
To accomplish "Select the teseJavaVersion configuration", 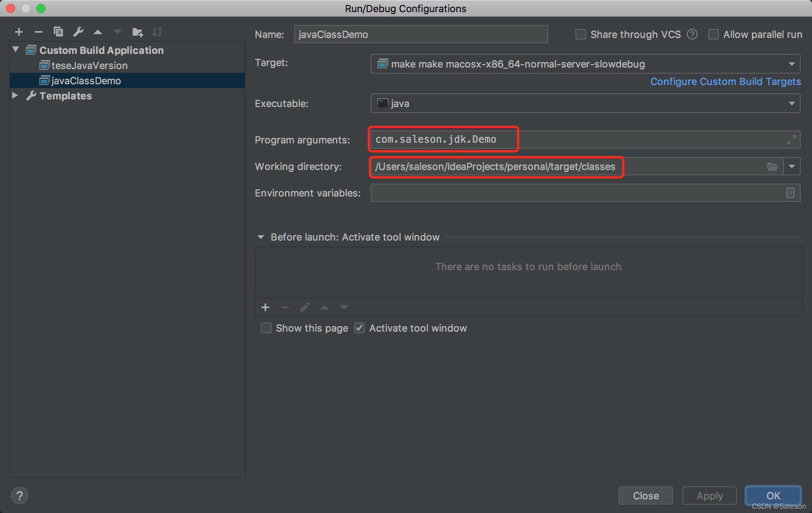I will click(x=89, y=66).
